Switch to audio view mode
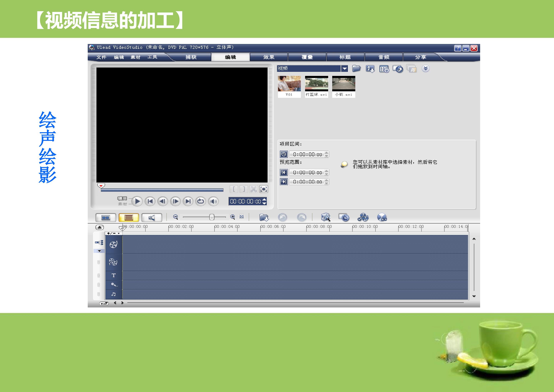Image resolution: width=554 pixels, height=392 pixels. click(152, 218)
